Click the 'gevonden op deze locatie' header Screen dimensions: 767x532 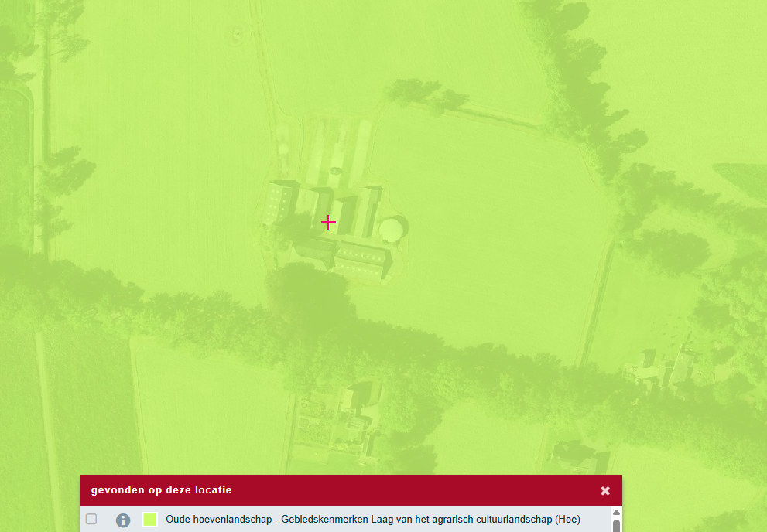(161, 490)
